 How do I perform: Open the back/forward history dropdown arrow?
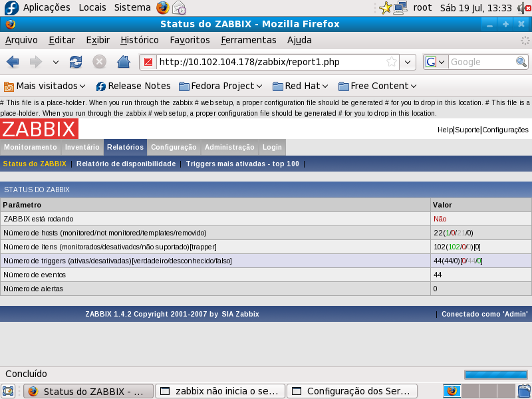tap(56, 62)
